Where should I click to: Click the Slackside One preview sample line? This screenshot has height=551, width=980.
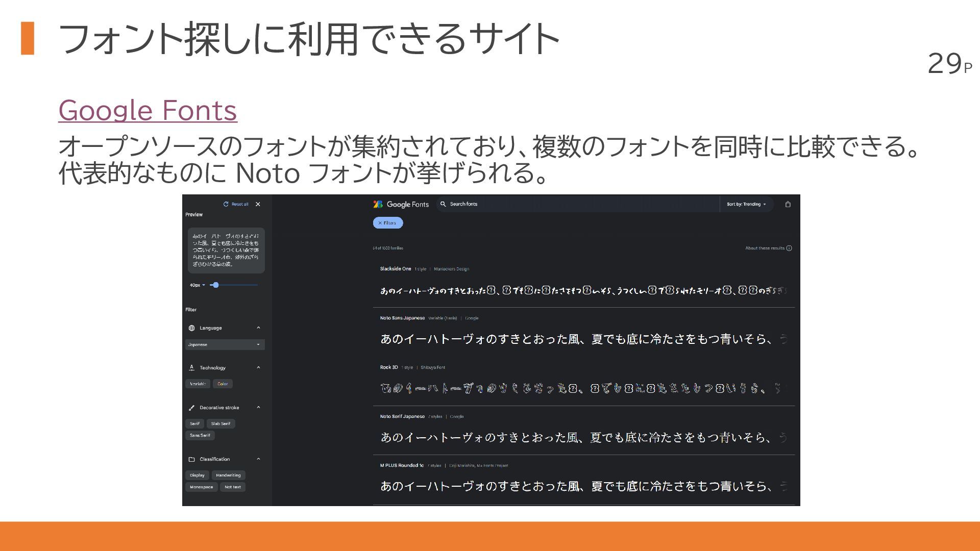pyautogui.click(x=584, y=291)
